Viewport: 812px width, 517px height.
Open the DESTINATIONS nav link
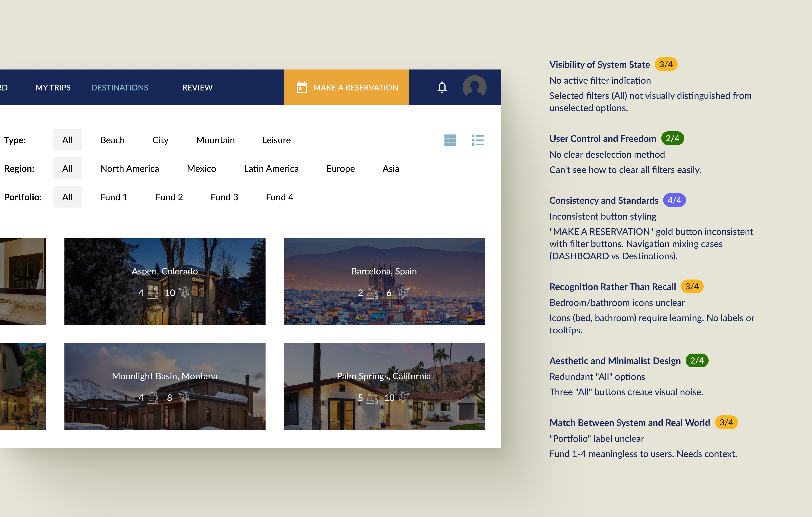(x=120, y=87)
